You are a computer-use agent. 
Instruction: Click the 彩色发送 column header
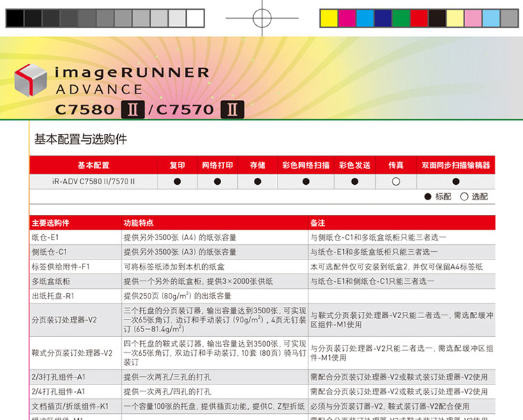[355, 165]
